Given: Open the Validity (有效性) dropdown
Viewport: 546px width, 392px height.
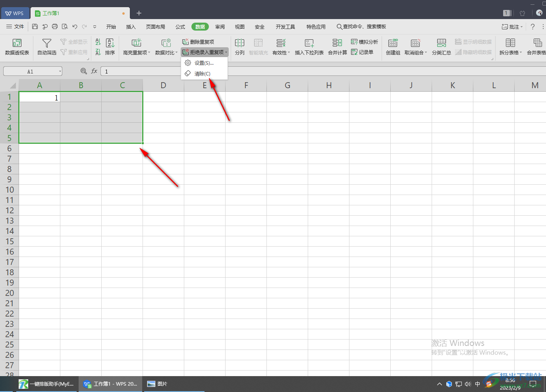Looking at the screenshot, I should (281, 47).
